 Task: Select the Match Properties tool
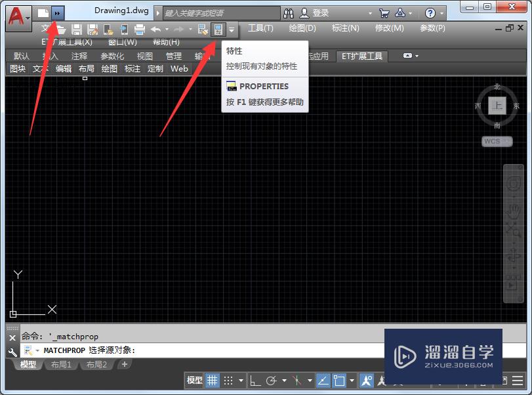201,28
